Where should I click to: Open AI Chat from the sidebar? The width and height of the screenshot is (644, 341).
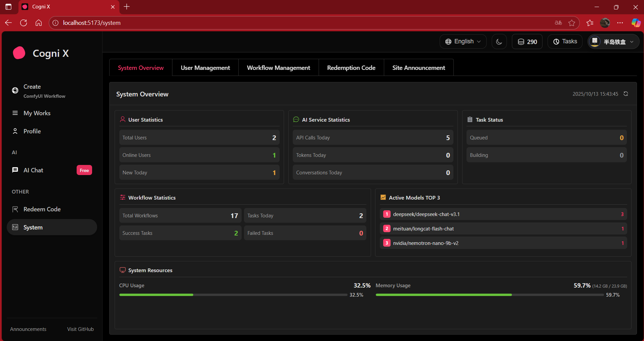click(33, 170)
